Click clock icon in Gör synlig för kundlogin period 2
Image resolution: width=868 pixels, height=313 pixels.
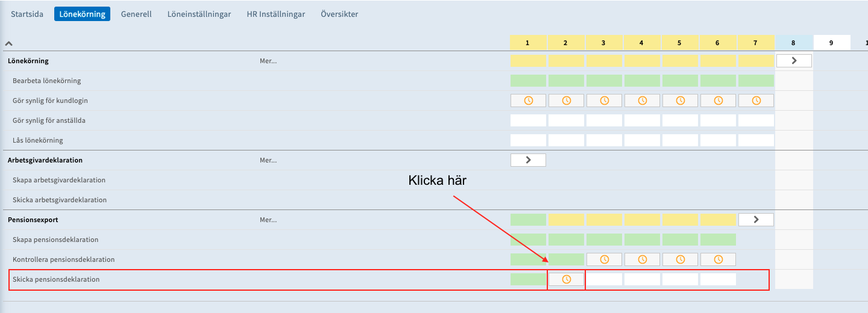566,101
